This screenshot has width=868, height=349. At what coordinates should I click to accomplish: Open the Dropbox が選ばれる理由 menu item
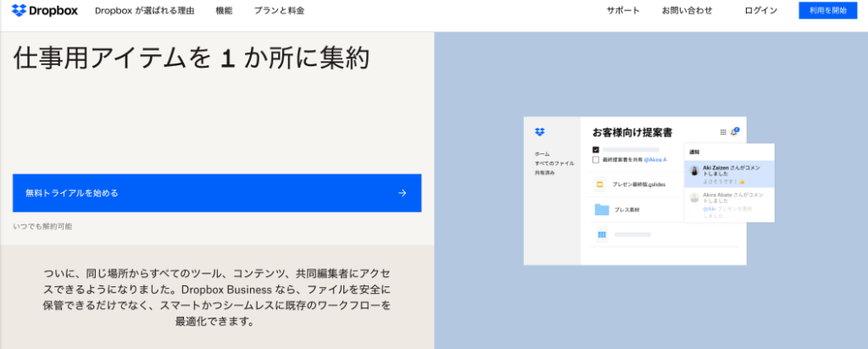coord(144,10)
